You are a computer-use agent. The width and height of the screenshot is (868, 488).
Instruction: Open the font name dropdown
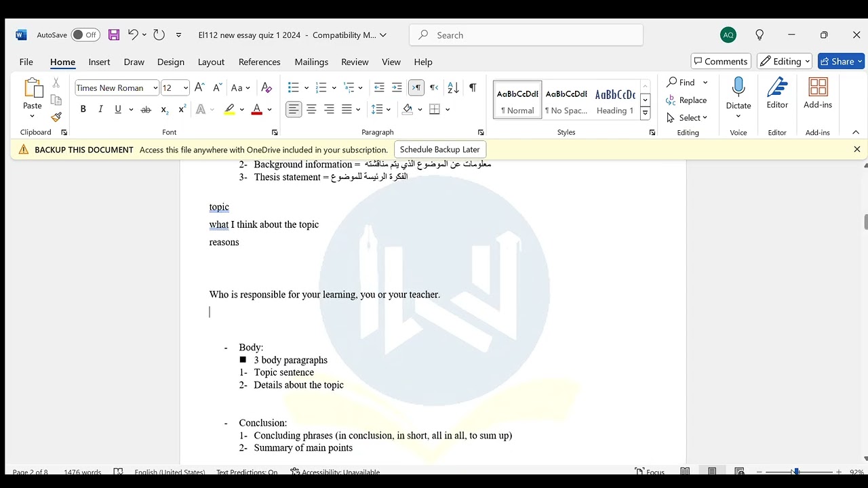pyautogui.click(x=155, y=88)
